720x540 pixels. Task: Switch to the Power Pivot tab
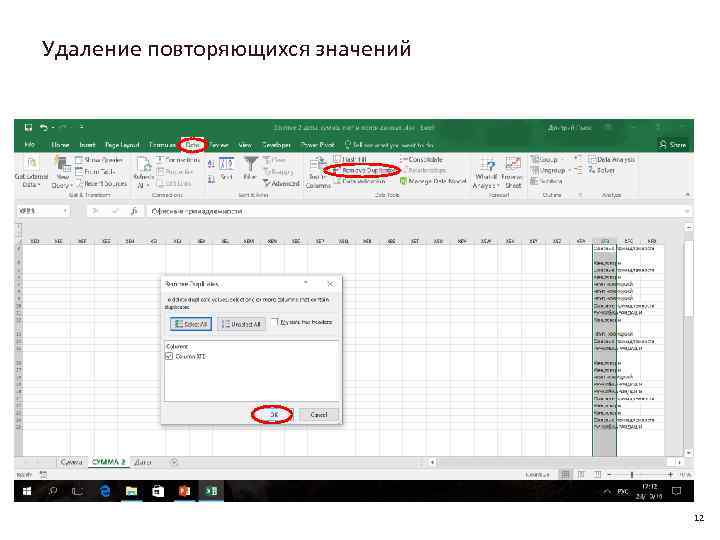[317, 145]
